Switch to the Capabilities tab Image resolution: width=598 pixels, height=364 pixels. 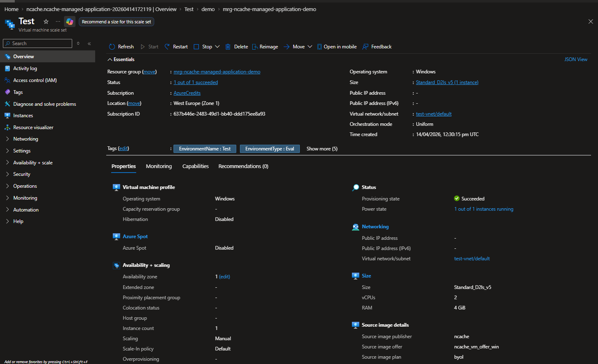[x=196, y=166]
